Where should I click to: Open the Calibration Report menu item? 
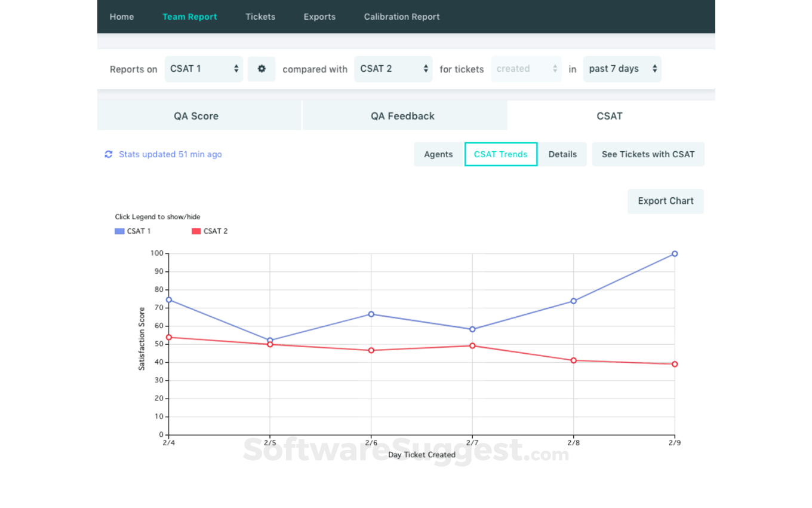coord(401,17)
